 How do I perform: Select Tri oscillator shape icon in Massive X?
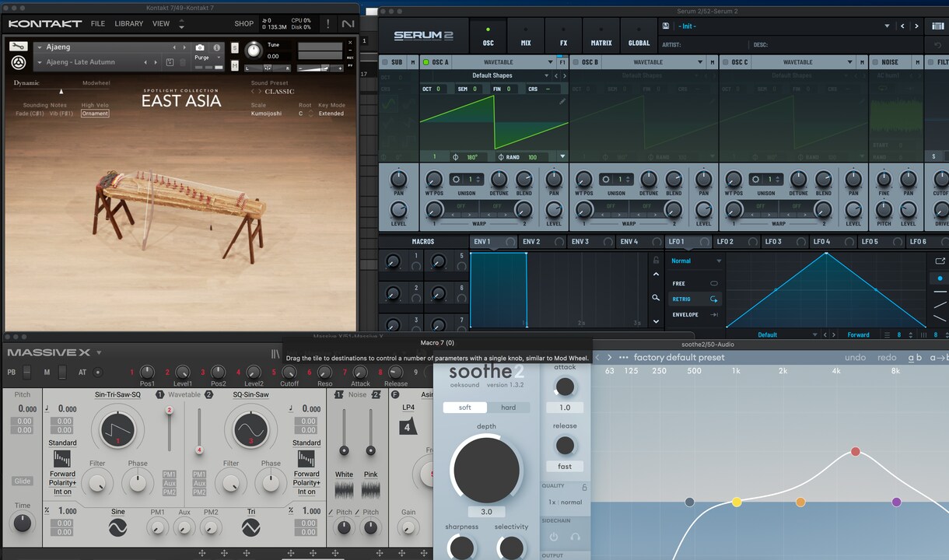point(250,528)
